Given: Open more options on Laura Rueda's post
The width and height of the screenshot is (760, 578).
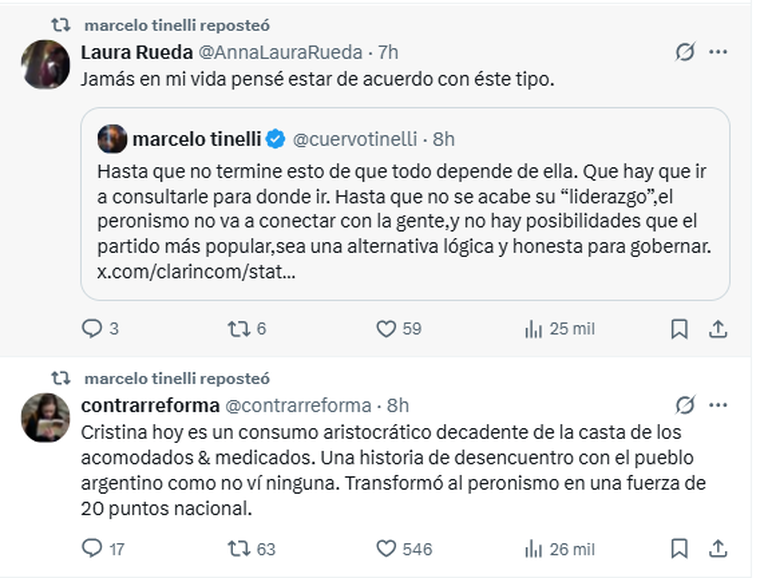Looking at the screenshot, I should tap(718, 52).
